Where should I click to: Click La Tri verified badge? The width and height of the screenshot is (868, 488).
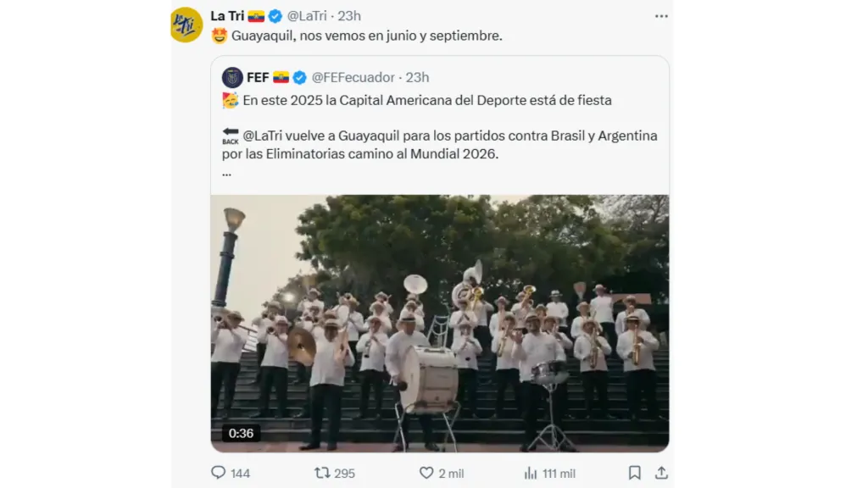275,16
